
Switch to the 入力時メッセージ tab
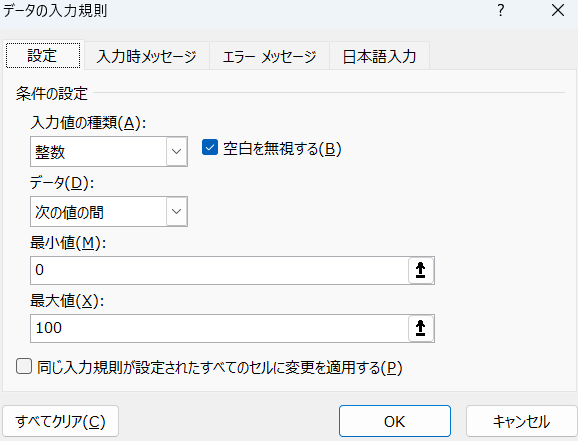click(x=147, y=56)
